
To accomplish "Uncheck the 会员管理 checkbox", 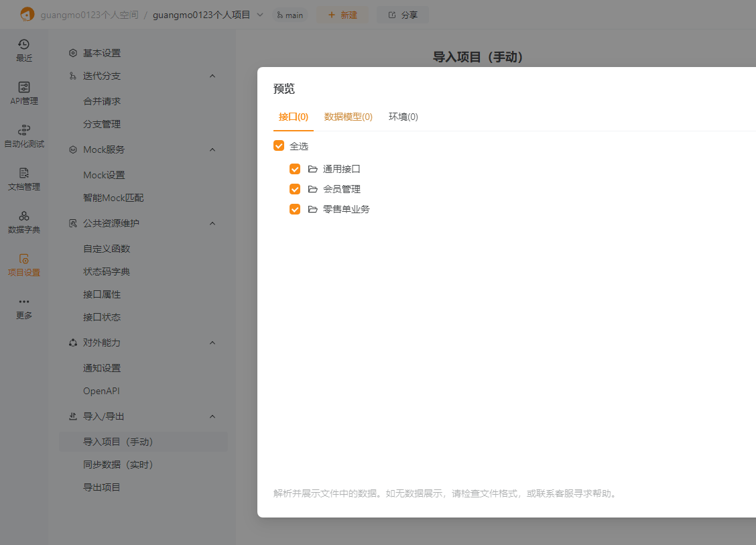I will [295, 189].
